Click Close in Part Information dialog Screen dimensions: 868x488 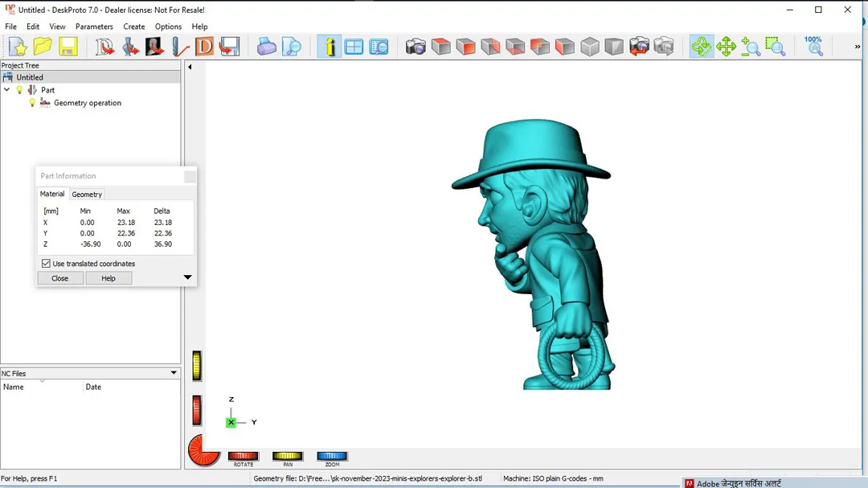(59, 278)
